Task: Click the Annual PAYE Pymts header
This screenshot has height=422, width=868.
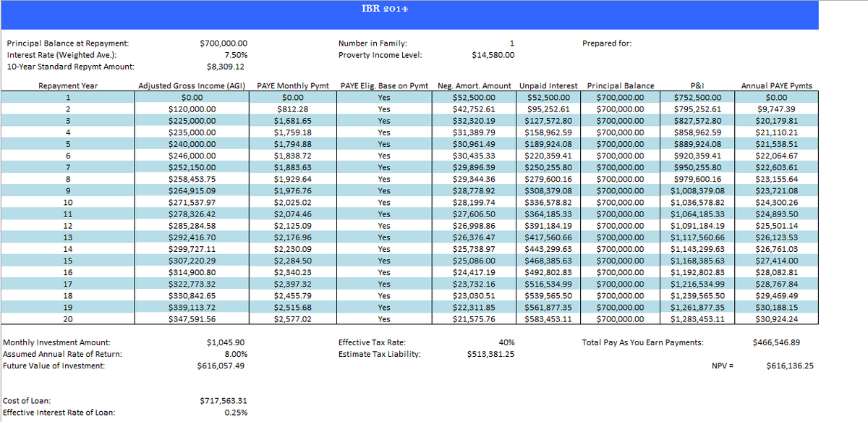Action: pos(777,86)
